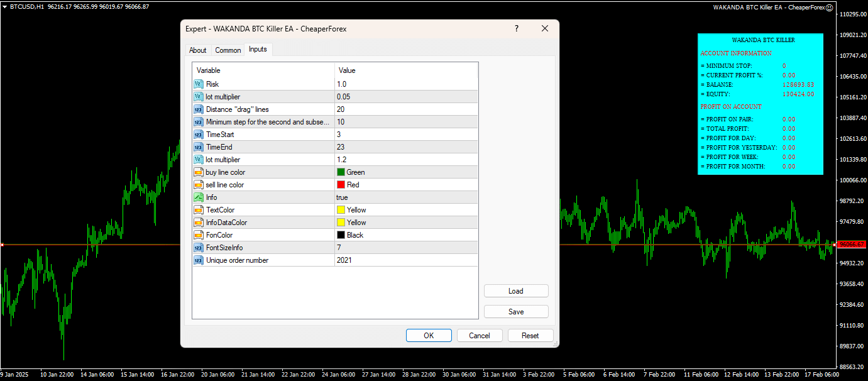
Task: Switch to the Common tab
Action: tap(228, 50)
